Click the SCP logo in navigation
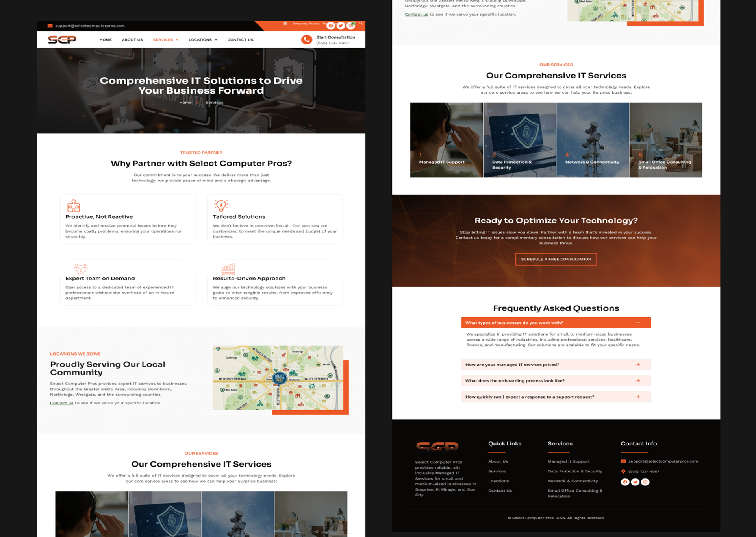The height and width of the screenshot is (537, 756). (62, 39)
